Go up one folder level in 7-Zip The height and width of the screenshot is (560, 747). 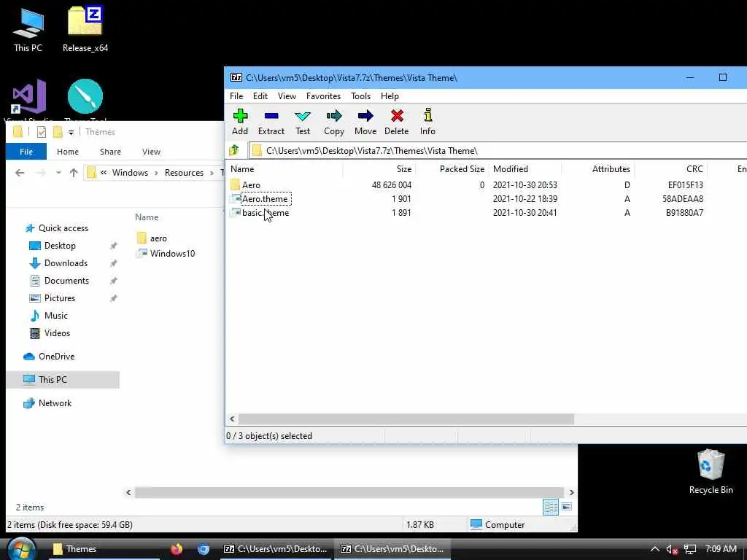pos(234,150)
